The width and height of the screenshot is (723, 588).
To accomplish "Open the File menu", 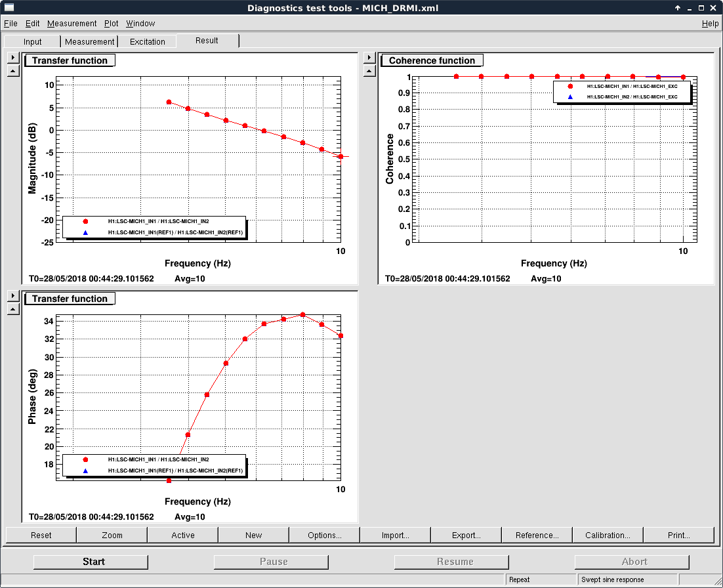I will point(10,24).
